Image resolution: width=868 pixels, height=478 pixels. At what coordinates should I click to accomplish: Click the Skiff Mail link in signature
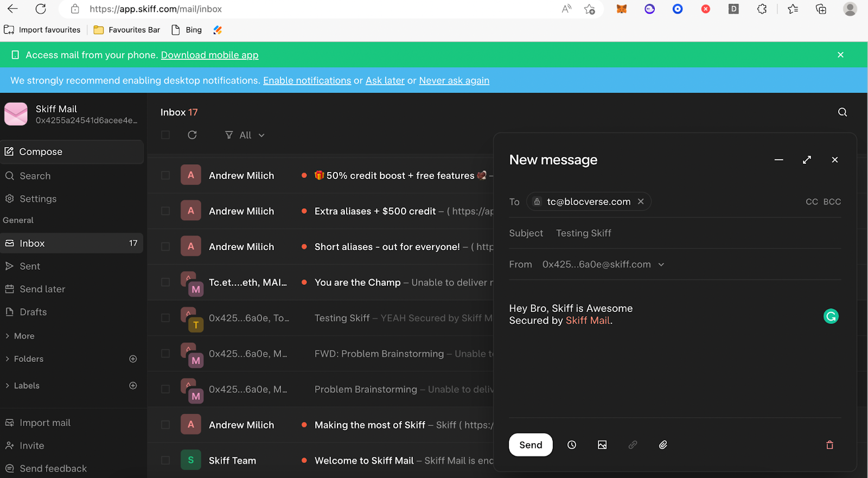click(x=588, y=321)
